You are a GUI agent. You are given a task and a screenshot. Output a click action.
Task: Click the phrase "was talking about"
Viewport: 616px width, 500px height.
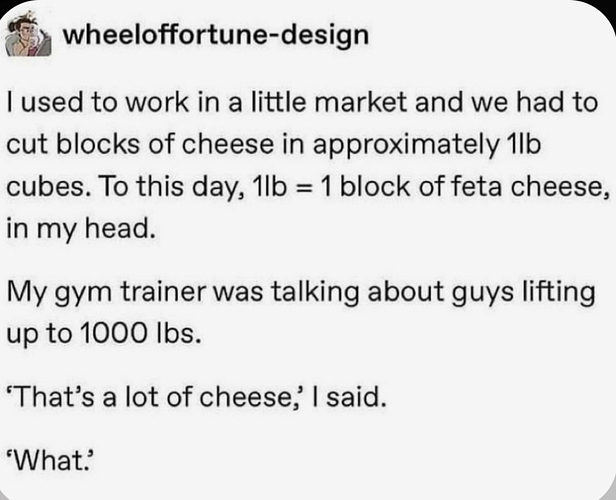tap(304, 290)
